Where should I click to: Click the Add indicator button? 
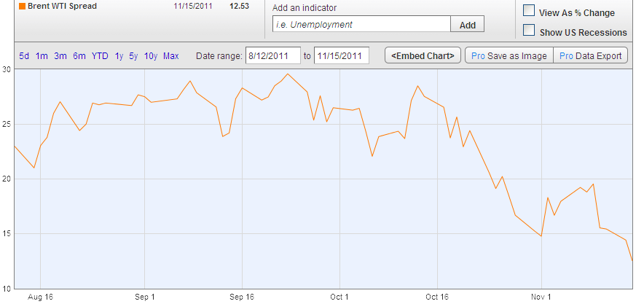click(468, 24)
